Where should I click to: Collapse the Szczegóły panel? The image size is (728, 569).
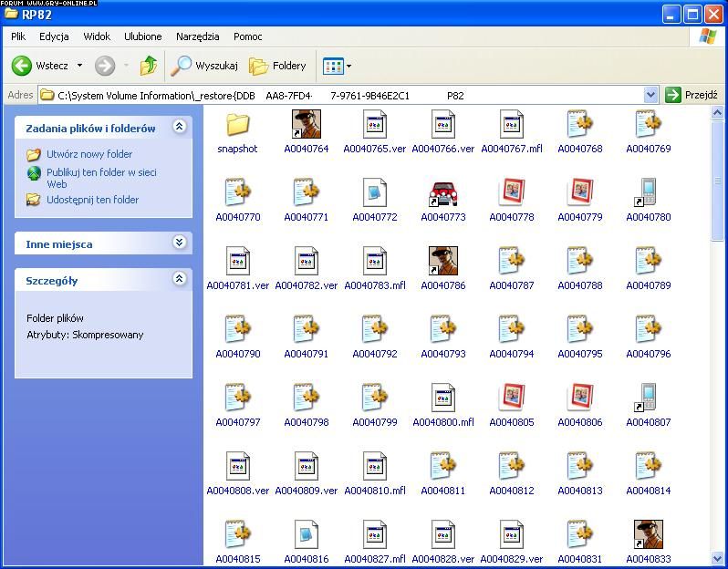click(180, 279)
